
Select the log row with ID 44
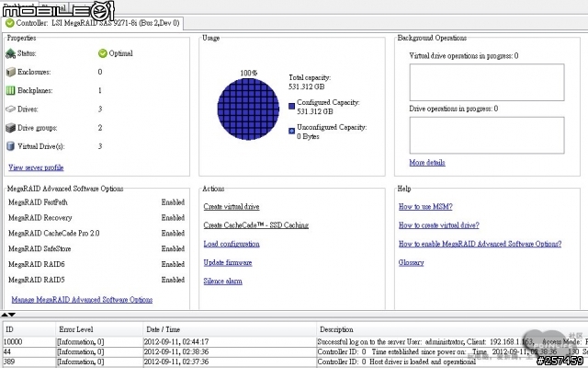point(294,351)
